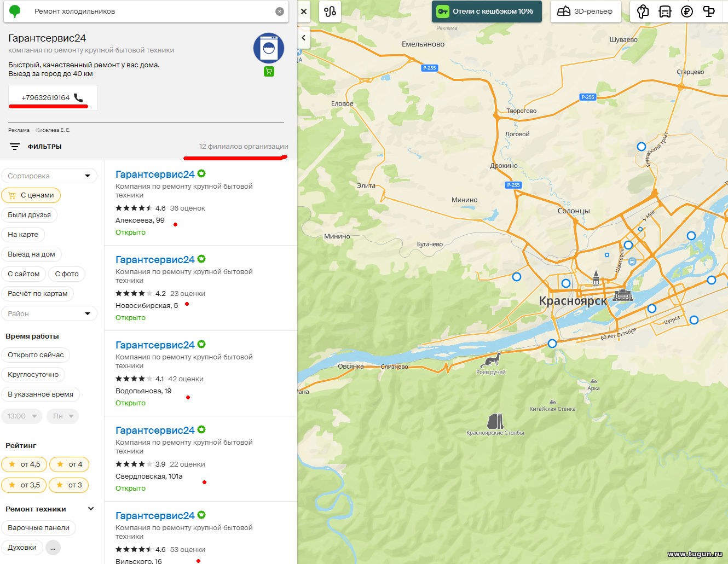Click verified badge on the Водопьянова, 19 listing
728x564 pixels.
[201, 344]
